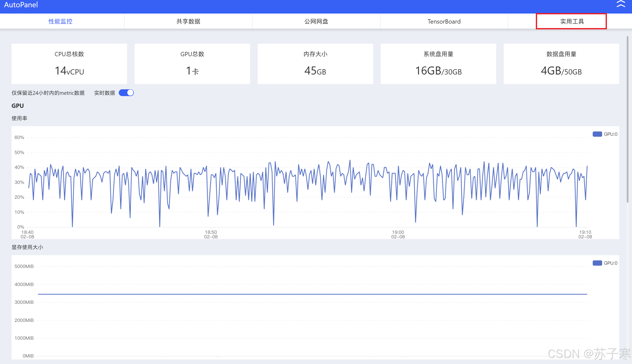Open the 公网网盘 tab
Screen dimensions: 632x364
[316, 22]
